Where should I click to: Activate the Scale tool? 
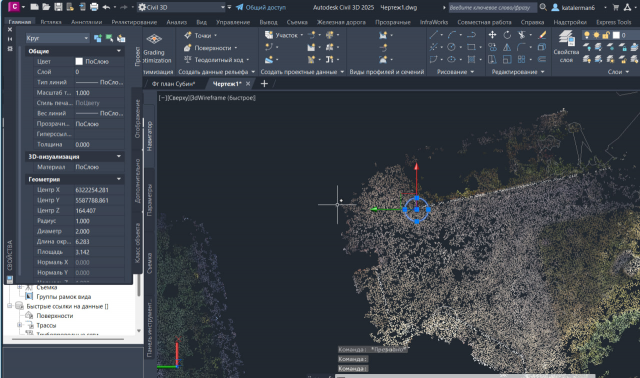(507, 60)
